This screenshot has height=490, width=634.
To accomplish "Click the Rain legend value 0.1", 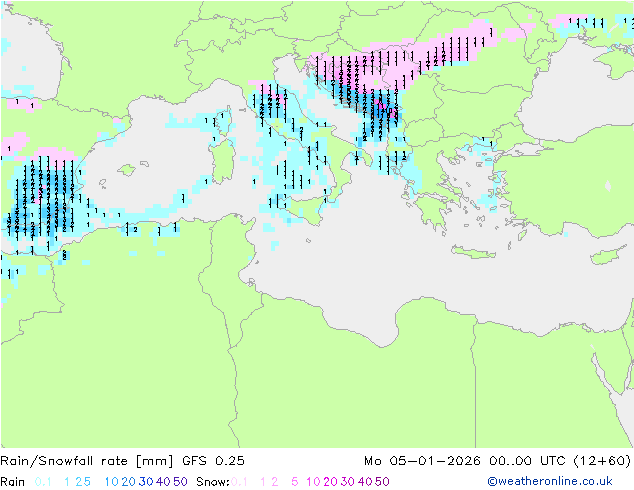I will pyautogui.click(x=43, y=482).
